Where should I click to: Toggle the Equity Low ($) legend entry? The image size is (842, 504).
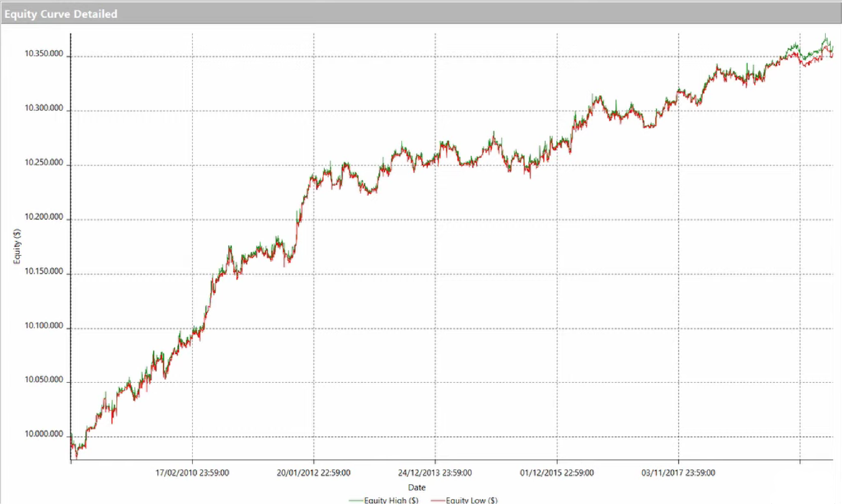[471, 500]
